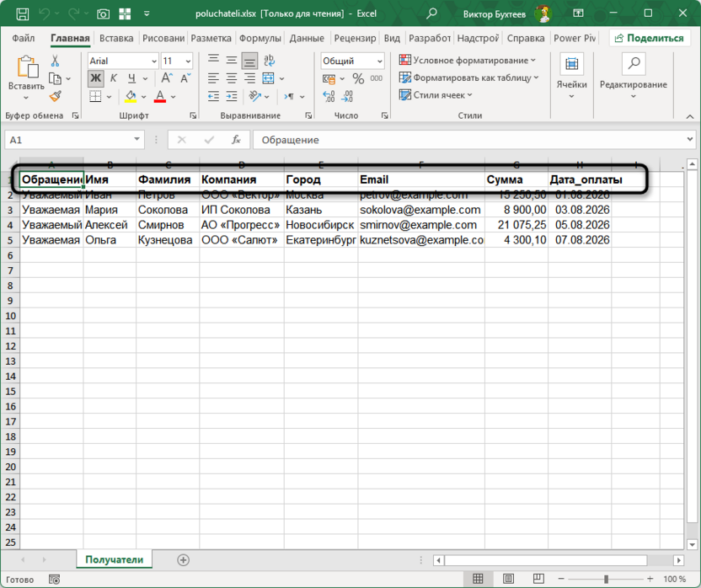Select the Получатели sheet tab
This screenshot has width=701, height=588.
tap(114, 560)
